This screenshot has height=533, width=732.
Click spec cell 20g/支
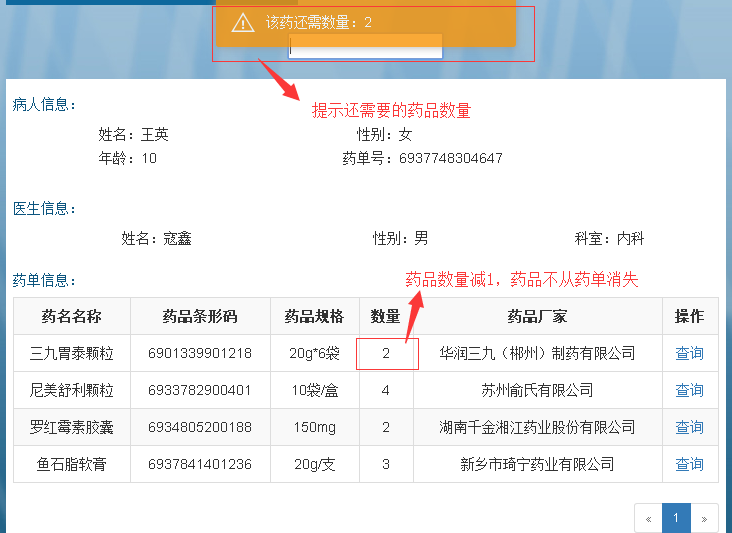(314, 464)
